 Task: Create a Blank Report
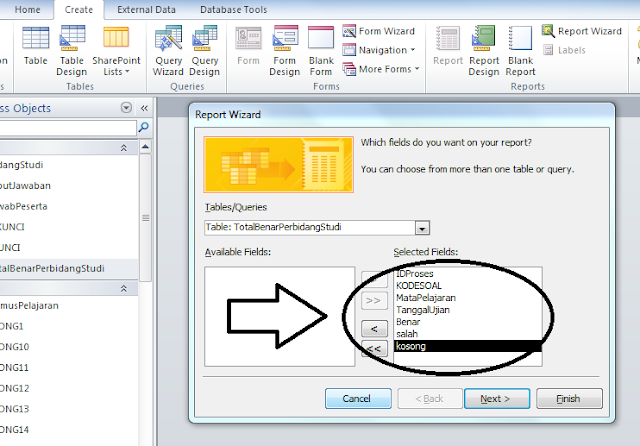point(520,50)
